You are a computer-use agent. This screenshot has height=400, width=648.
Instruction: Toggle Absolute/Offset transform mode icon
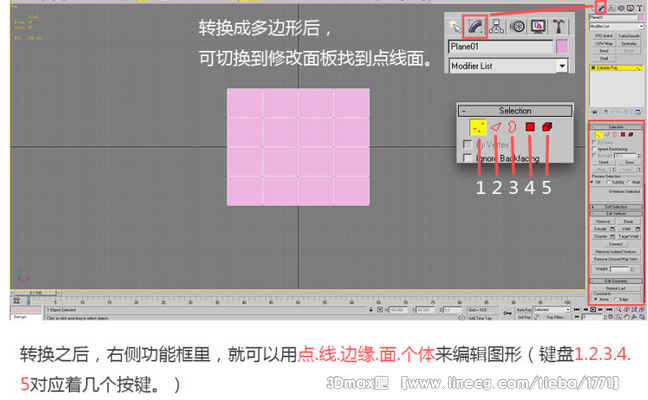click(x=380, y=310)
